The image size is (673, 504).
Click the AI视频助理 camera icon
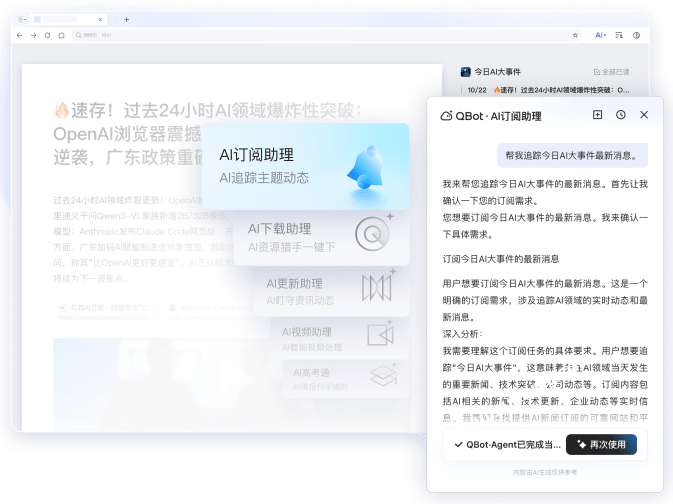381,334
